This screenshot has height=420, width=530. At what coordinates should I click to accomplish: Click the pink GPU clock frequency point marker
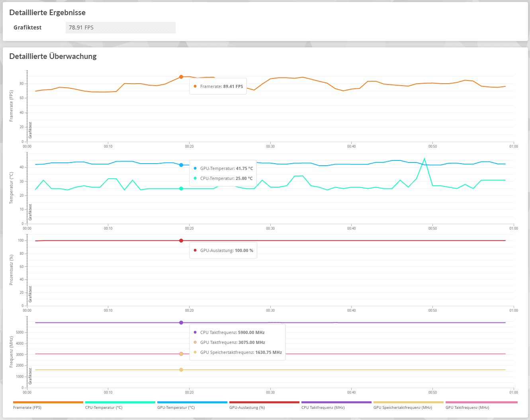[181, 354]
